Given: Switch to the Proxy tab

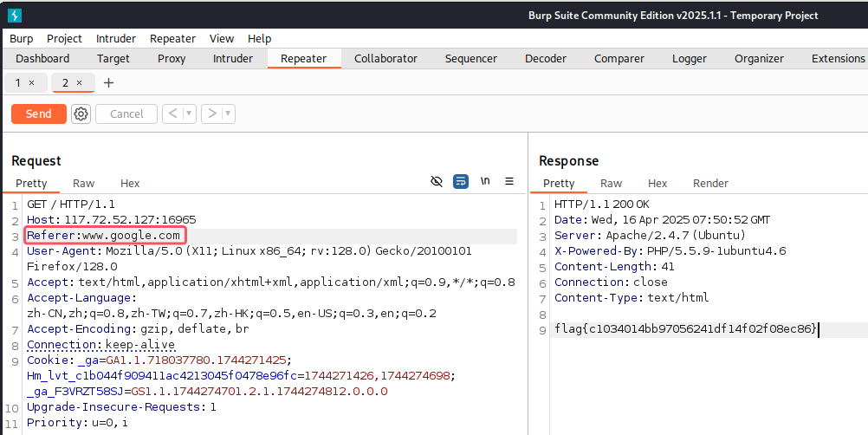Looking at the screenshot, I should tap(172, 59).
